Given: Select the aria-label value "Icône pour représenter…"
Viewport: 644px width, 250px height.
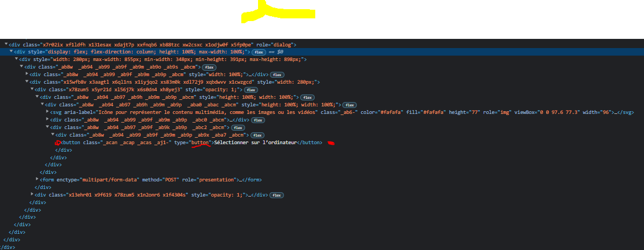Looking at the screenshot, I should tap(207, 112).
